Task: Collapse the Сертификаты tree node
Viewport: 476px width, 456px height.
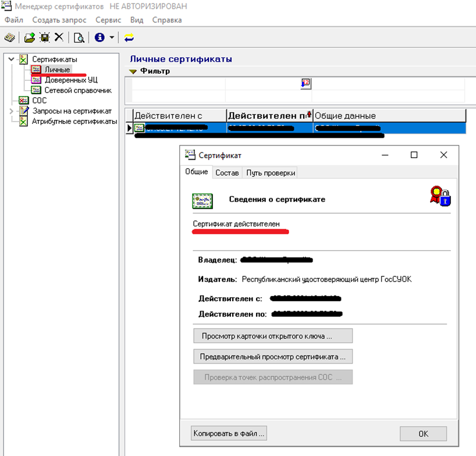Action: click(x=12, y=59)
